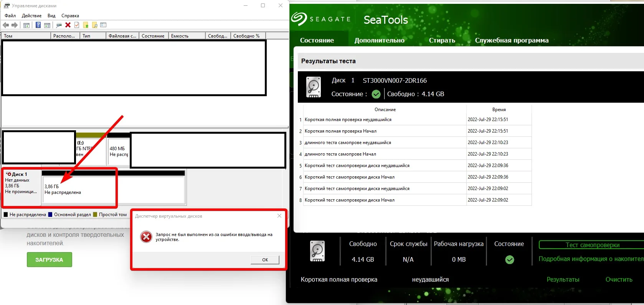Open the Справка menu
The width and height of the screenshot is (644, 305).
click(x=70, y=16)
